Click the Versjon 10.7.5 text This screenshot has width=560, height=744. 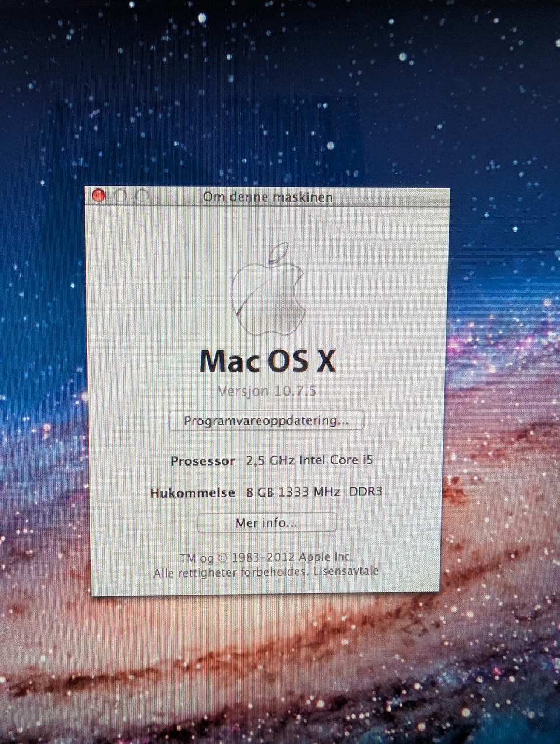pos(267,390)
